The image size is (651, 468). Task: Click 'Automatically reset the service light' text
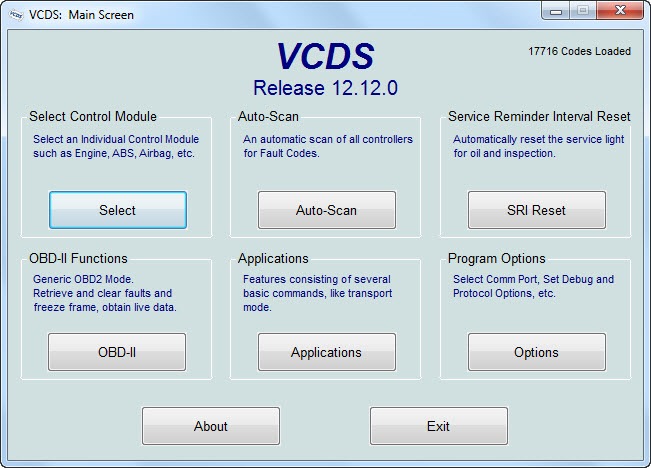538,139
